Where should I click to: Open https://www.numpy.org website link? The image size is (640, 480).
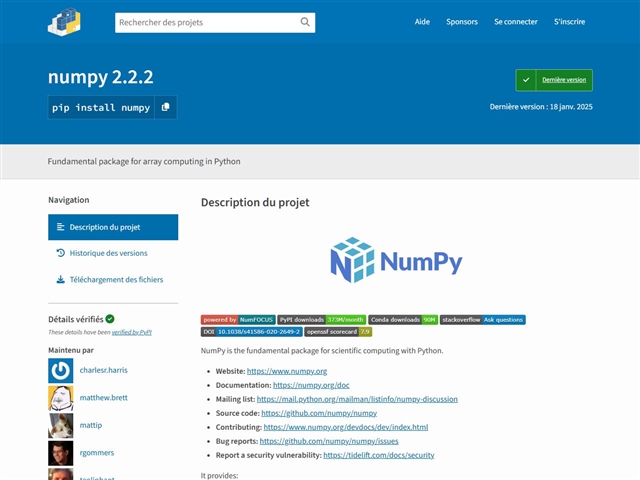pyautogui.click(x=287, y=371)
